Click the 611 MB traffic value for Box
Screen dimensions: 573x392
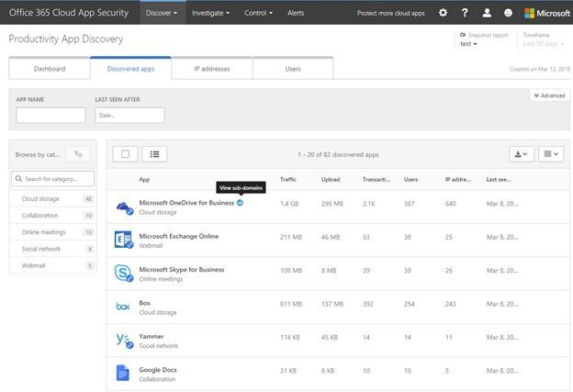pyautogui.click(x=291, y=304)
